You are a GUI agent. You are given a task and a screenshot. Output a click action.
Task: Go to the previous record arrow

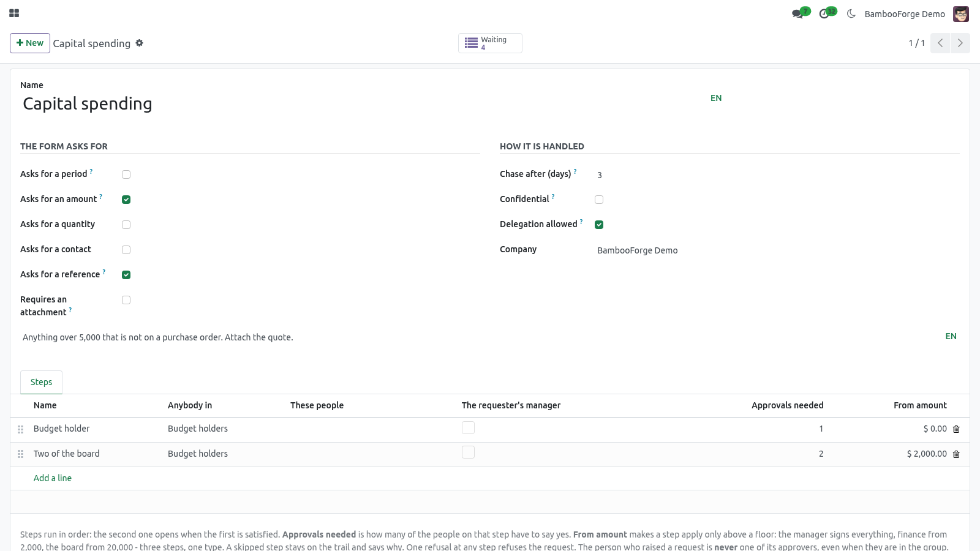point(940,43)
